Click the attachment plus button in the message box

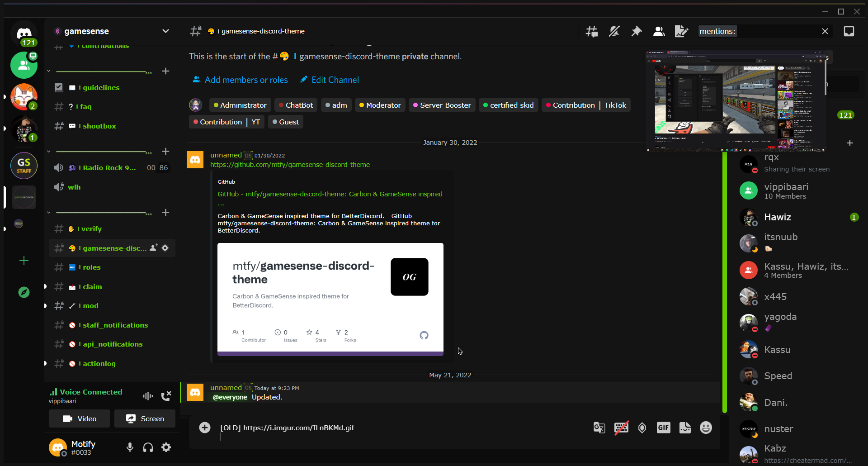tap(205, 428)
